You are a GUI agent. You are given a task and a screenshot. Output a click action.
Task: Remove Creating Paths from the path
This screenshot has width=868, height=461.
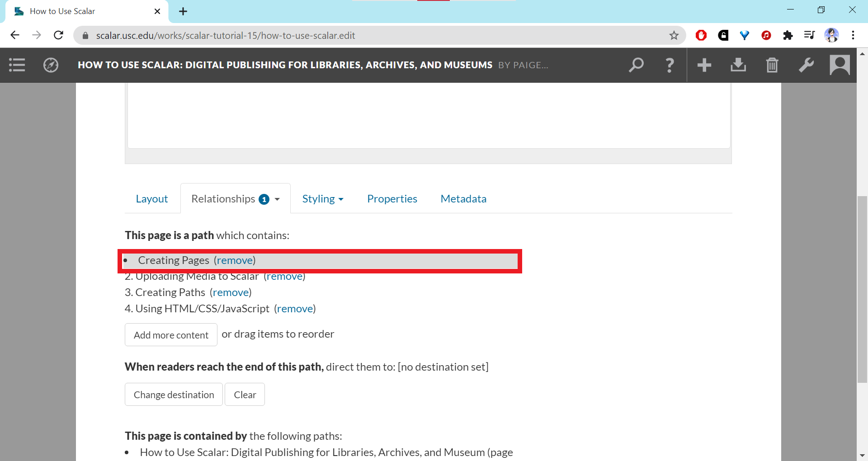231,292
